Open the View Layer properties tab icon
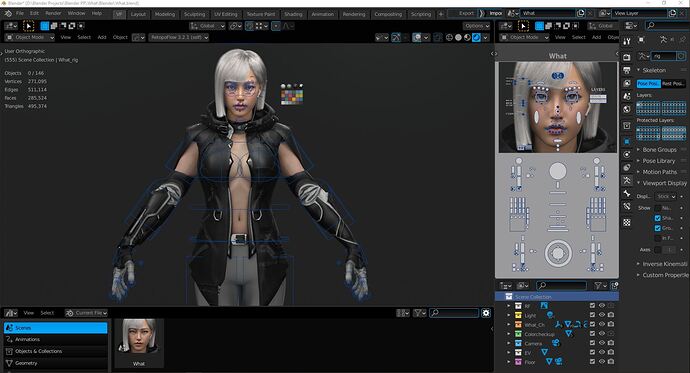 [627, 83]
